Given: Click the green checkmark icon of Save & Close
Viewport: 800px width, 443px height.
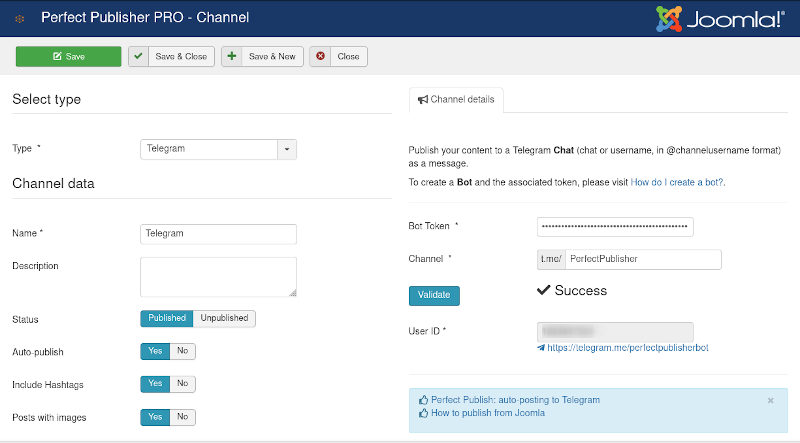Looking at the screenshot, I should [x=138, y=56].
